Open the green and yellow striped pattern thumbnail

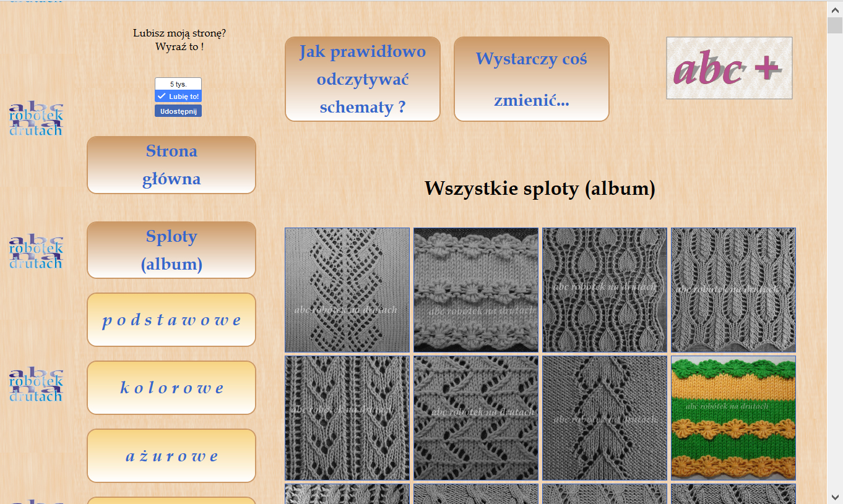click(733, 418)
